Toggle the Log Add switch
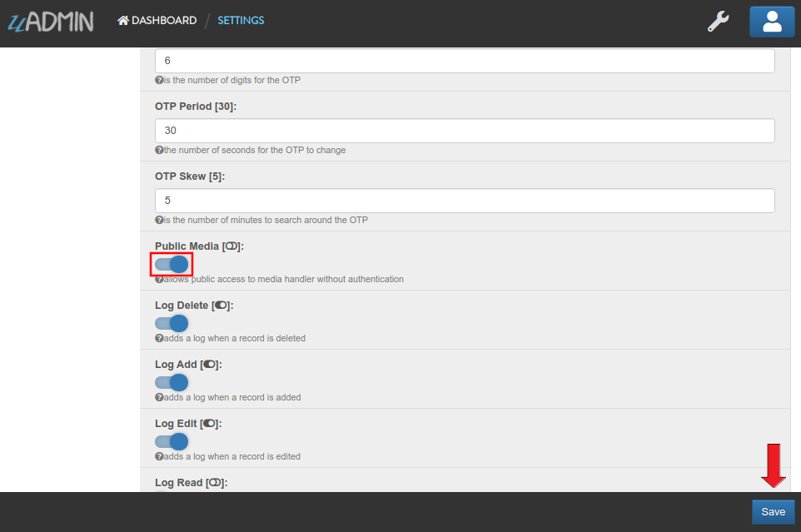Image resolution: width=801 pixels, height=532 pixels. point(172,382)
